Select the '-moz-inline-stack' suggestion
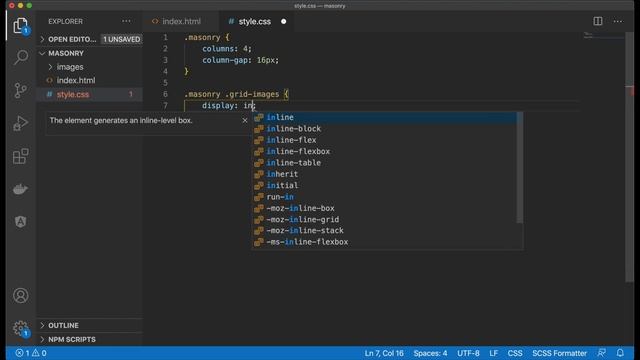Image resolution: width=640 pixels, height=360 pixels. click(x=384, y=231)
